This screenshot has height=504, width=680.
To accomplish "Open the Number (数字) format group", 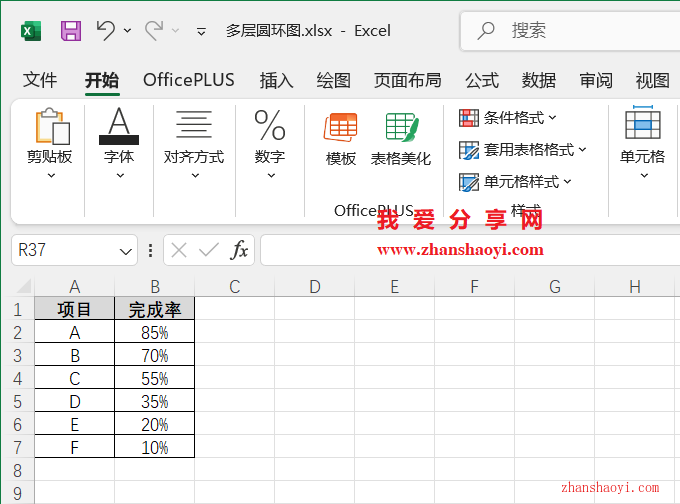I will coord(270,145).
